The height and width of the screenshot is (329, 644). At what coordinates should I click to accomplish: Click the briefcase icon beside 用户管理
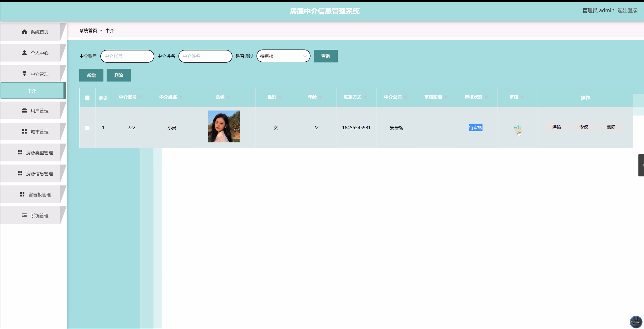[24, 110]
